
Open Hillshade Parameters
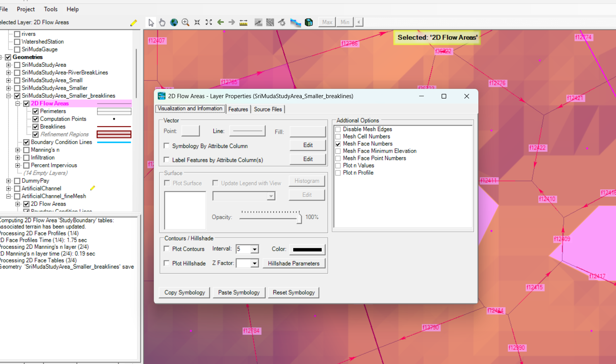[x=294, y=264]
